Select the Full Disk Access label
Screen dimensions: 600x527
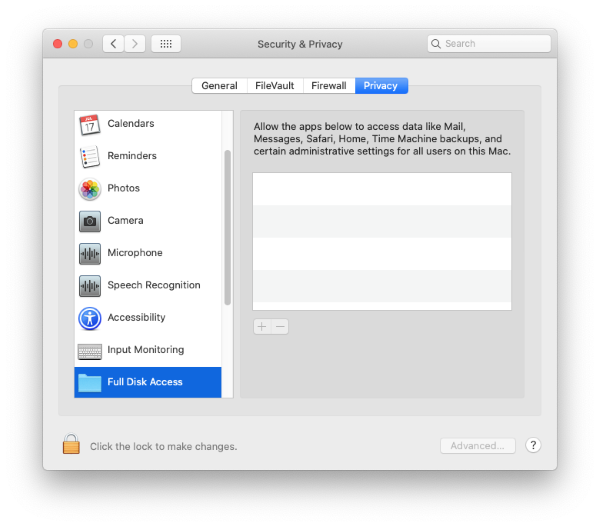pos(145,382)
